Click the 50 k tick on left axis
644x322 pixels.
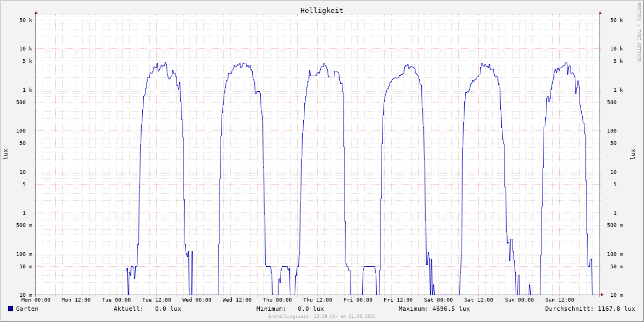click(26, 20)
